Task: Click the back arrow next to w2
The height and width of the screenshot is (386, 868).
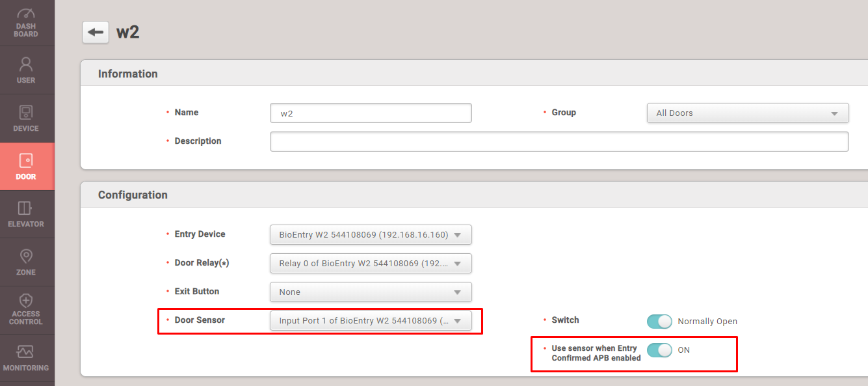Action: (96, 33)
